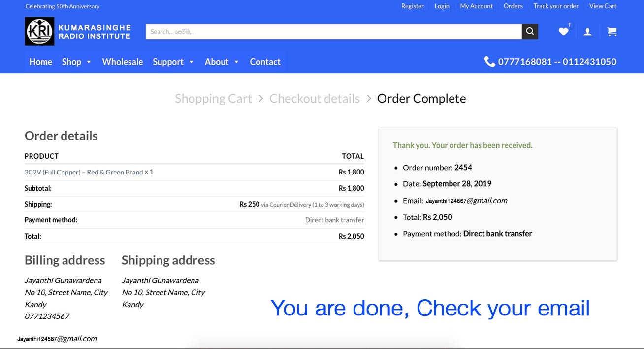
Task: Click the search magnifier button
Action: (530, 32)
